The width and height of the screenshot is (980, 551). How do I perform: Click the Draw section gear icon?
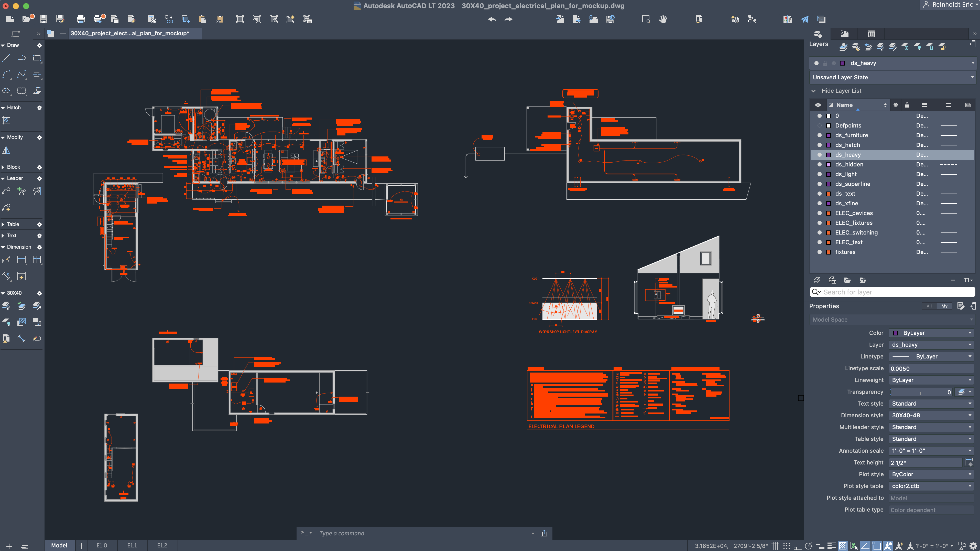tap(39, 45)
